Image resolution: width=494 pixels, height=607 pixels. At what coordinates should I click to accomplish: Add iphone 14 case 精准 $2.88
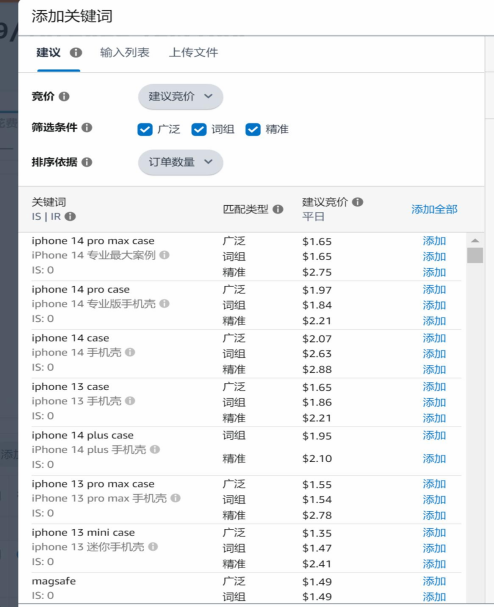[434, 369]
